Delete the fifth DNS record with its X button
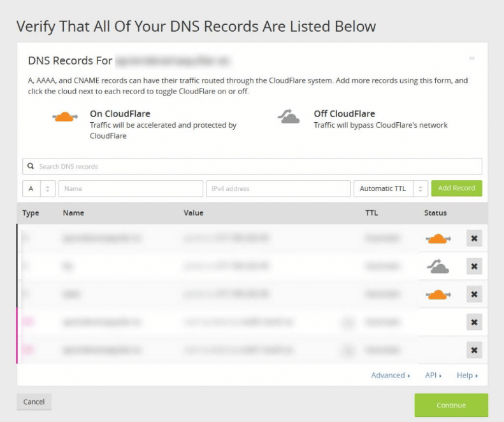Image resolution: width=504 pixels, height=422 pixels. [x=474, y=350]
